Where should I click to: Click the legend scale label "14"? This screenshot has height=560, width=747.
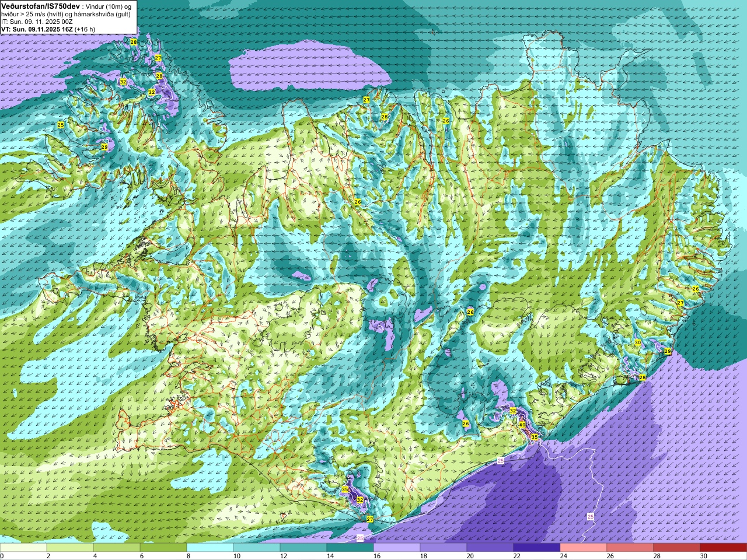coord(330,556)
